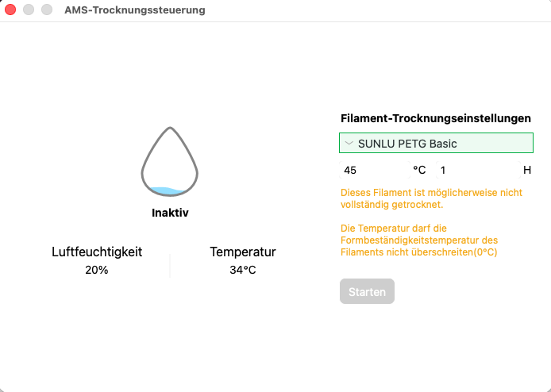Click the 34°C temperature reading
This screenshot has height=392, width=551.
[x=243, y=270]
